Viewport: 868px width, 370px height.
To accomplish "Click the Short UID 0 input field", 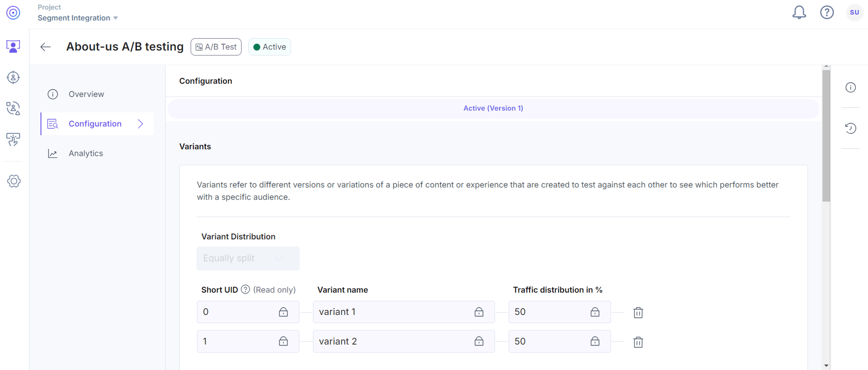I will [x=248, y=312].
